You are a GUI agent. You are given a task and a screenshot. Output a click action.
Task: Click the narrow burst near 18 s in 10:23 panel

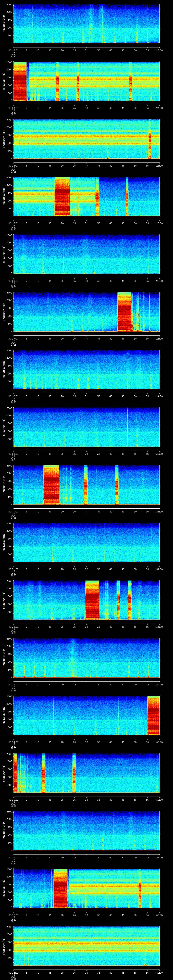pos(57,81)
